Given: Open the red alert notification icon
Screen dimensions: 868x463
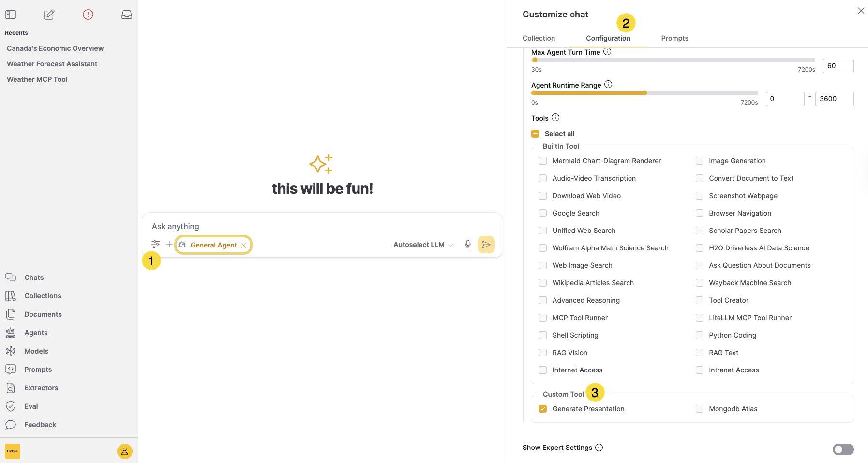Looking at the screenshot, I should click(x=88, y=15).
